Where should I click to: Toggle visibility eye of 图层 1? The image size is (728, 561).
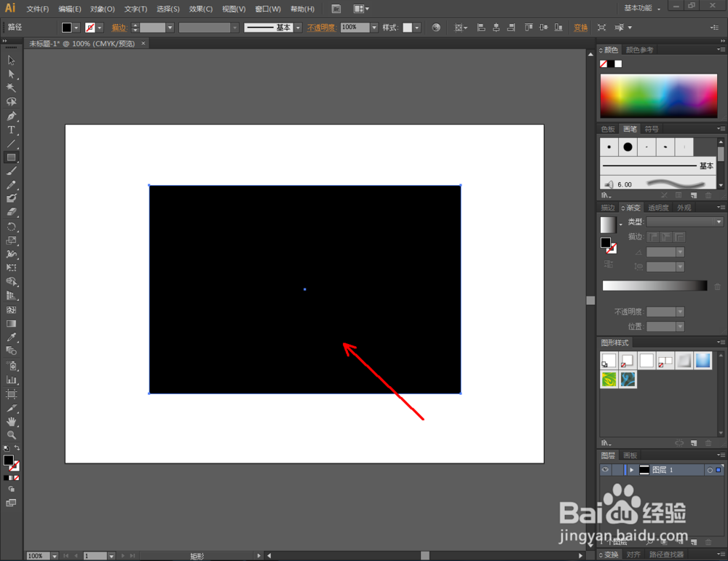605,470
